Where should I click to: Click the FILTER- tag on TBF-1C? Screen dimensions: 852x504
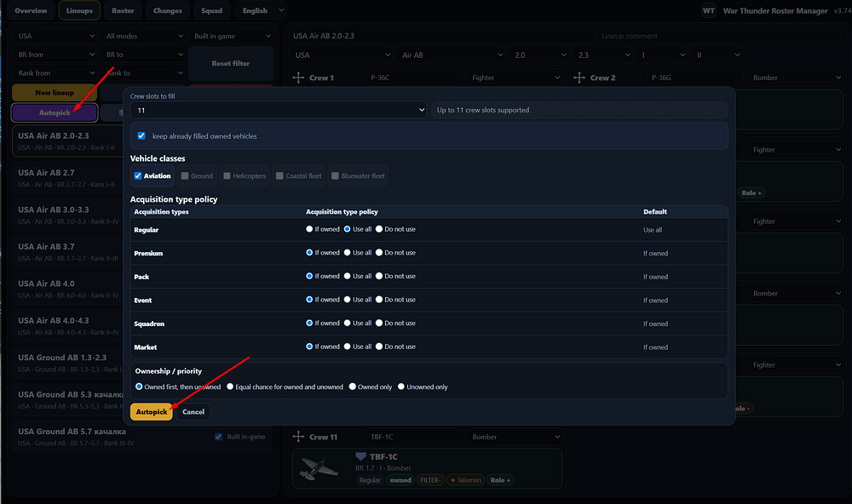pyautogui.click(x=429, y=480)
